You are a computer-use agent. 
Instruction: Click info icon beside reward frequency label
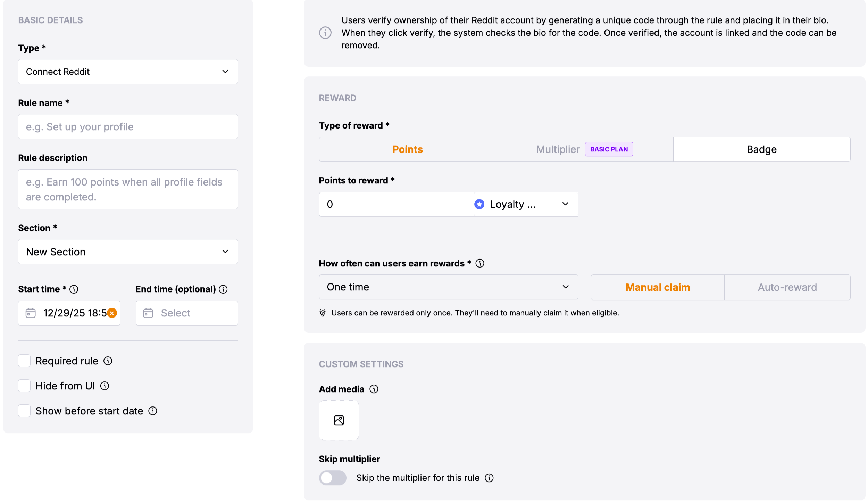(480, 263)
